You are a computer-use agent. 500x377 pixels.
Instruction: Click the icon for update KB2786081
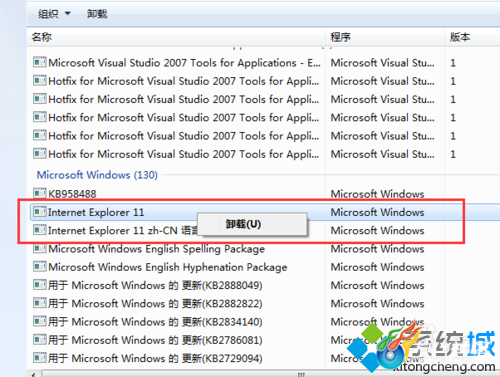point(40,340)
